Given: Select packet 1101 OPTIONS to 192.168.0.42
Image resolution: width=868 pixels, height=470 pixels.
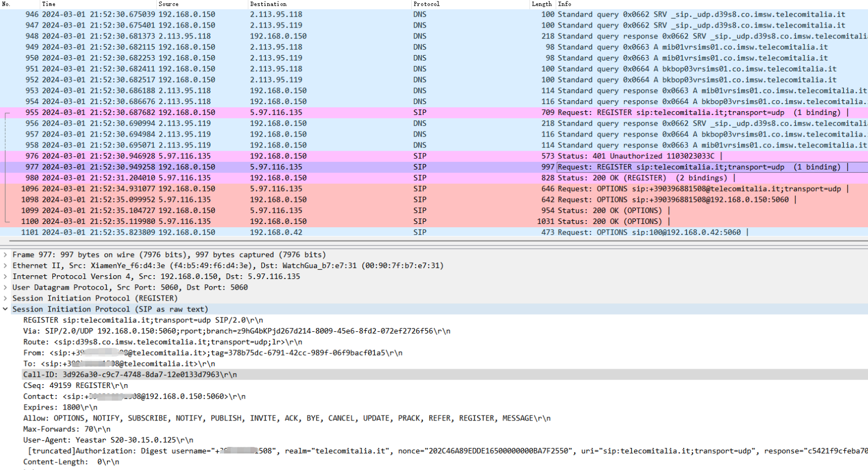Looking at the screenshot, I should pyautogui.click(x=385, y=232).
